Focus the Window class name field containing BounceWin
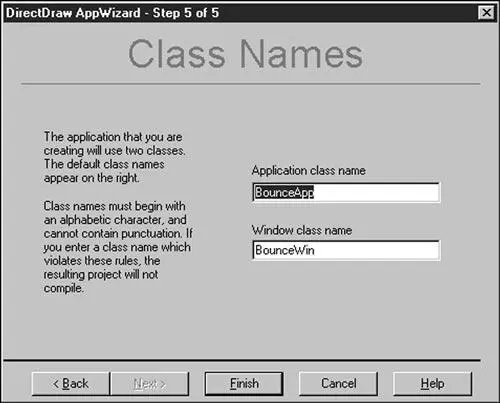The height and width of the screenshot is (403, 500). point(346,250)
